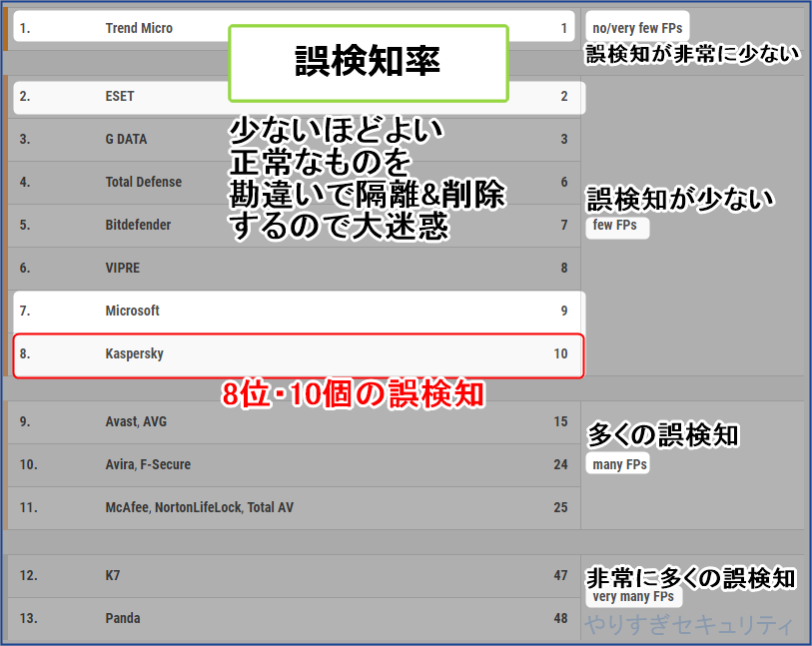Click the VIPRE vendor row
Screen dimensions: 812x646
click(295, 269)
